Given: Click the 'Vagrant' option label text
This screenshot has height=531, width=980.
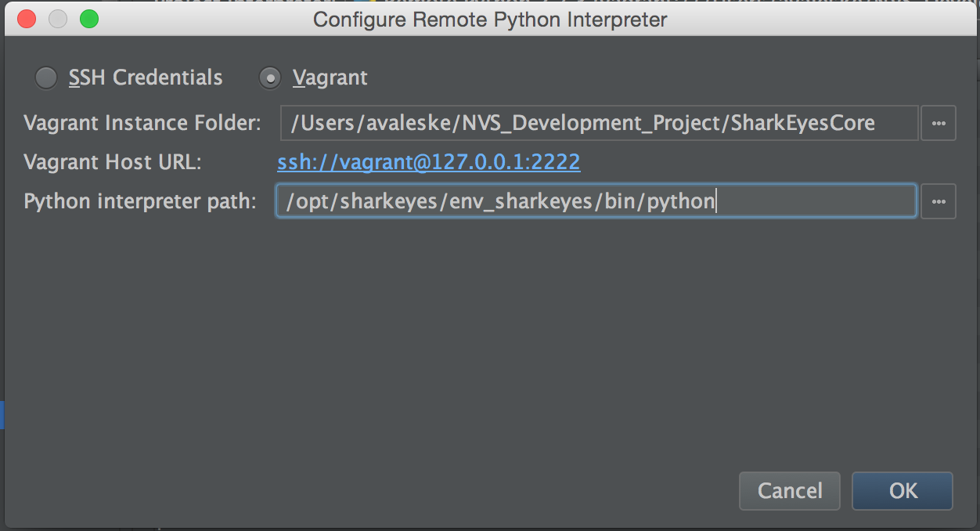Looking at the screenshot, I should point(330,78).
